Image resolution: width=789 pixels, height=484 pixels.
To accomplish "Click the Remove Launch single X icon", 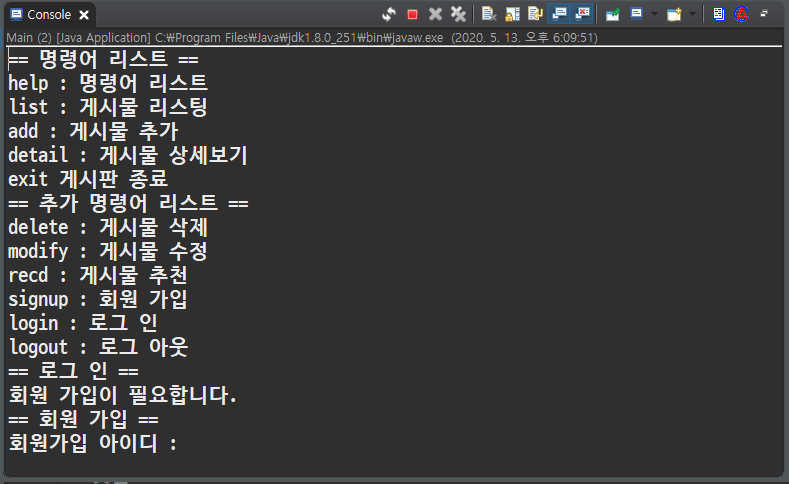I will click(x=435, y=14).
